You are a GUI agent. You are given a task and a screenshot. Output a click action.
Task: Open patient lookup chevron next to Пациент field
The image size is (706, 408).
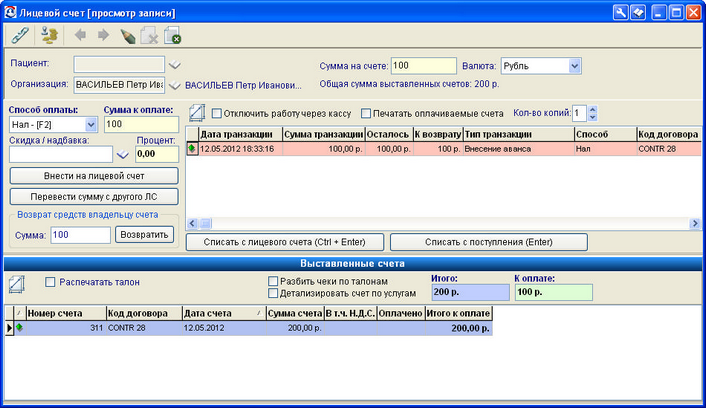tap(175, 65)
